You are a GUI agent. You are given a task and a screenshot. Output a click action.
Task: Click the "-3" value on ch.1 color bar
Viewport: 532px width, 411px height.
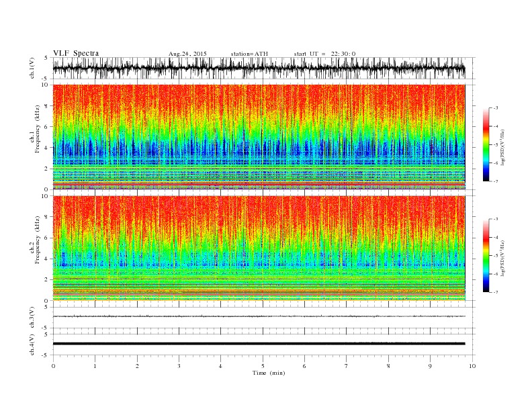point(495,108)
